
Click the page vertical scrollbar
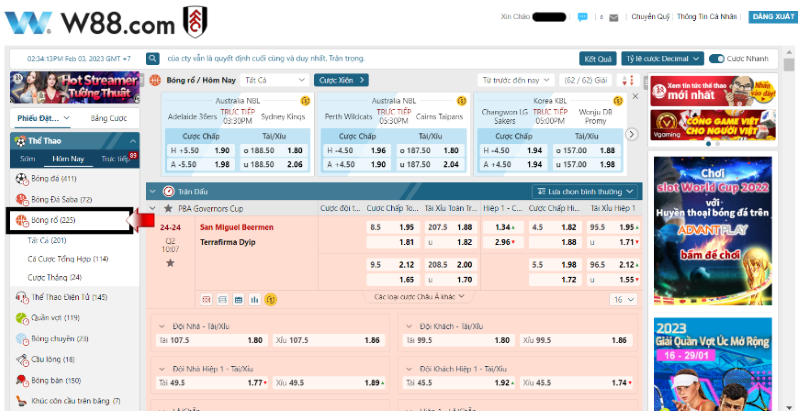790,229
